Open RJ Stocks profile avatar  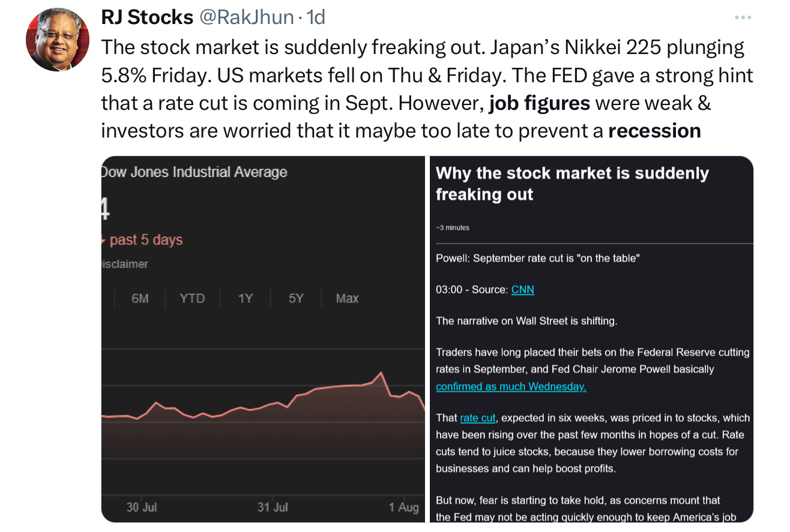point(58,40)
